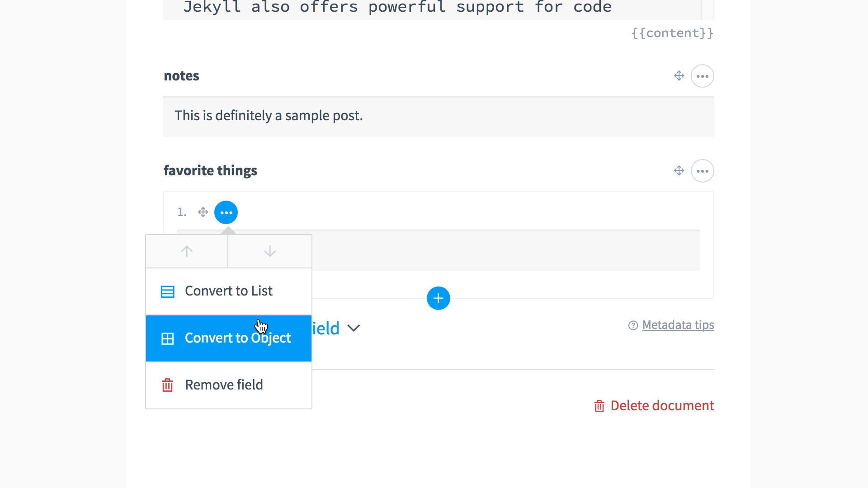
Task: Click the question mark help icon
Action: click(633, 325)
